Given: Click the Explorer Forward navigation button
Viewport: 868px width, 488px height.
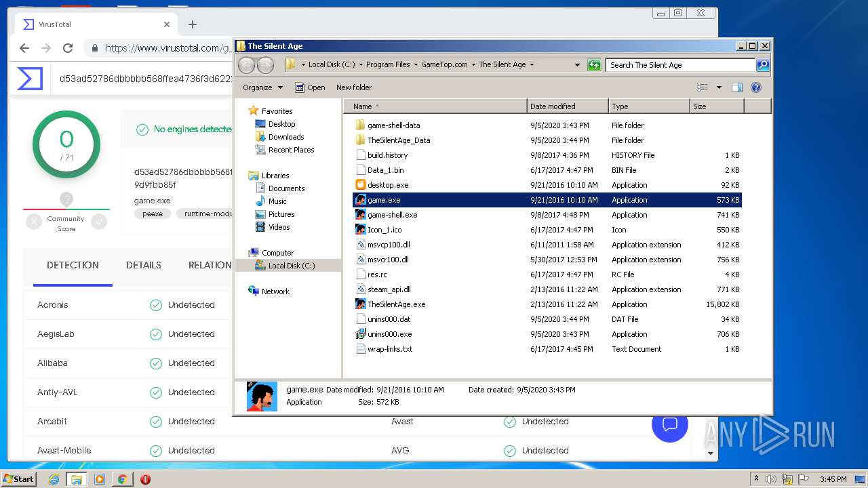Looking at the screenshot, I should pos(266,65).
